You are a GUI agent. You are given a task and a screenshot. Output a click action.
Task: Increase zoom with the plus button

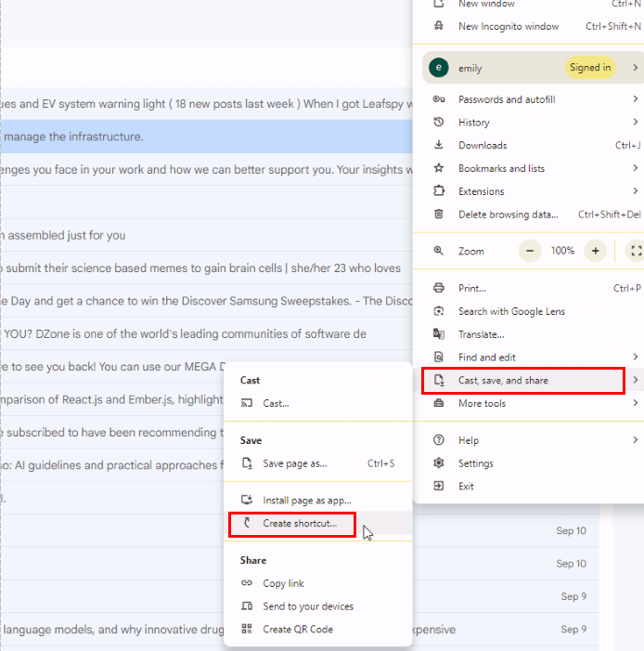click(596, 251)
